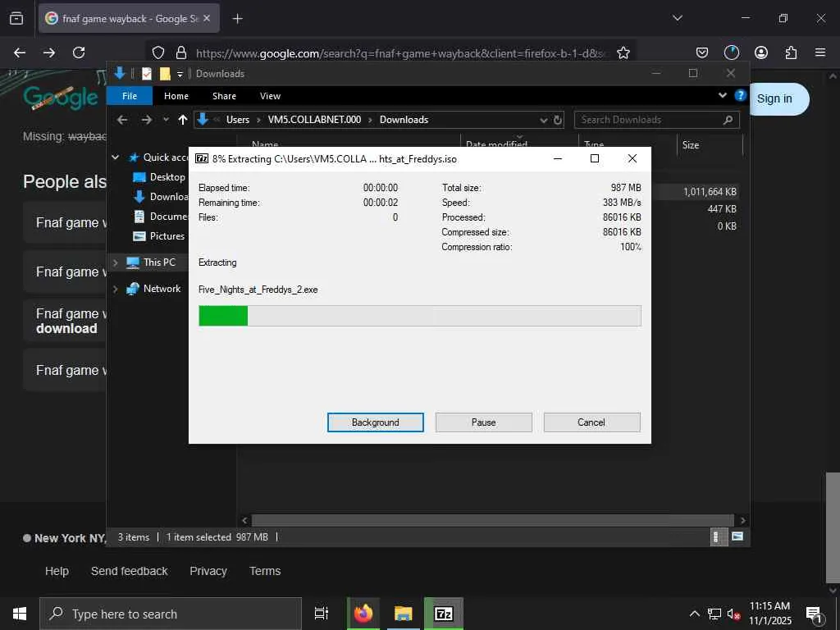Click Firefox back arrow button
840x630 pixels.
point(20,52)
